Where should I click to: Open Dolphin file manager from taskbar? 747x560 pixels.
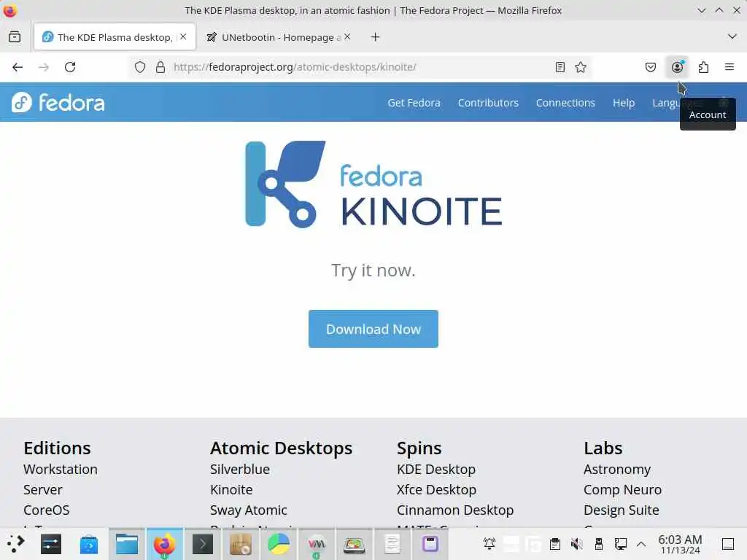tap(127, 544)
